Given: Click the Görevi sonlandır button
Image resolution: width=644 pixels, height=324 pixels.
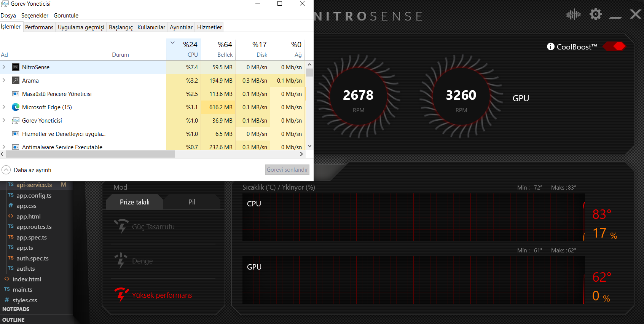Looking at the screenshot, I should pos(287,170).
